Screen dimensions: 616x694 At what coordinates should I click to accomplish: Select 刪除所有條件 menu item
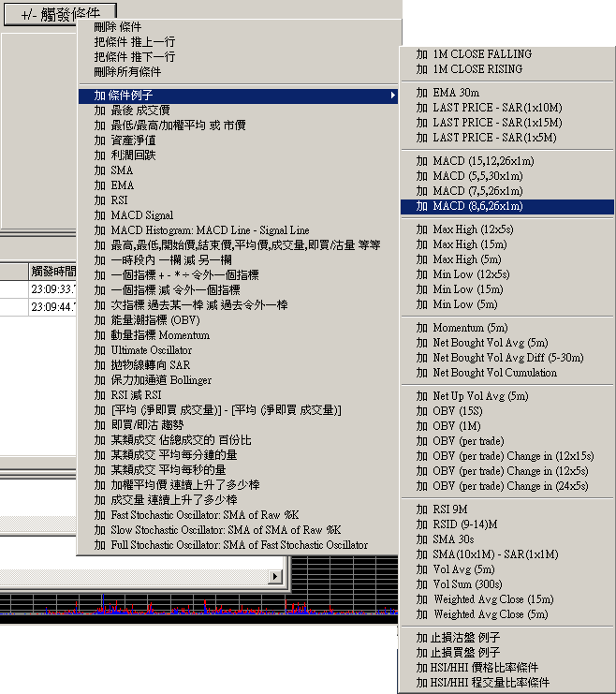[x=127, y=72]
